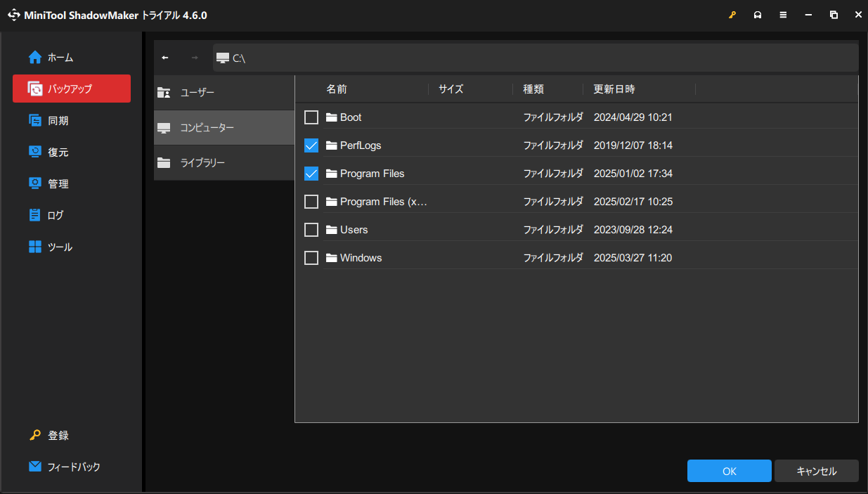Sort by the 名前 column header

click(x=337, y=89)
